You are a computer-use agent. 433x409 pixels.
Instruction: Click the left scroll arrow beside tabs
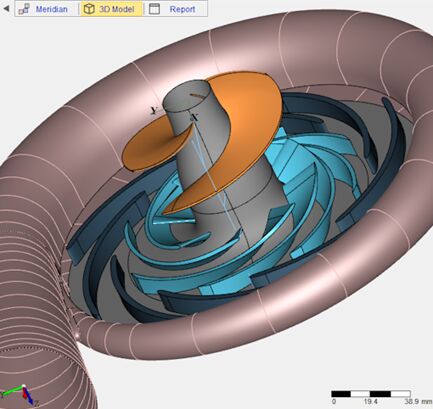coord(6,9)
